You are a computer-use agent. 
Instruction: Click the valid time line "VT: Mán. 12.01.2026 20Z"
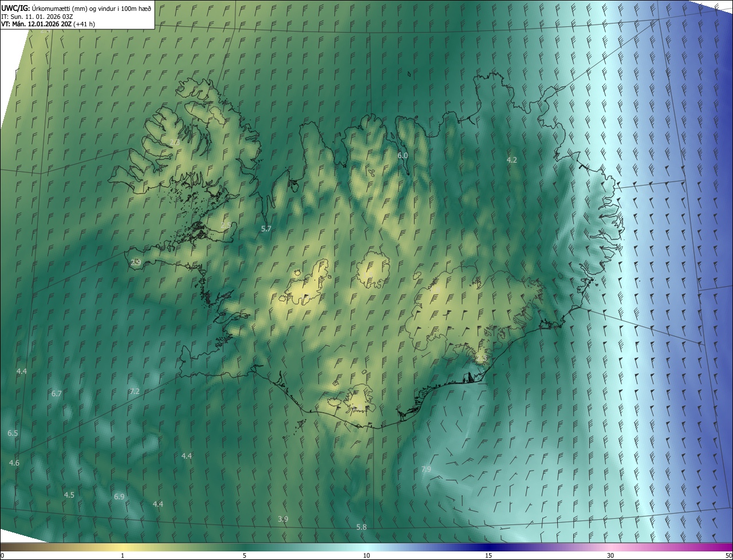coord(37,24)
